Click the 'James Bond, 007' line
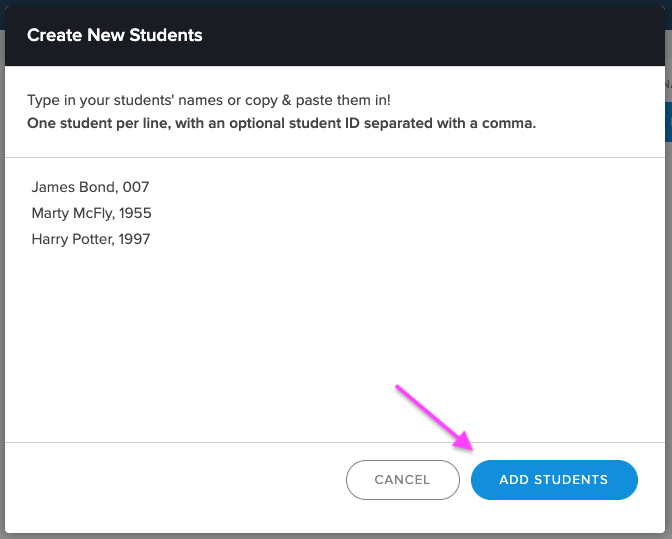 point(90,187)
